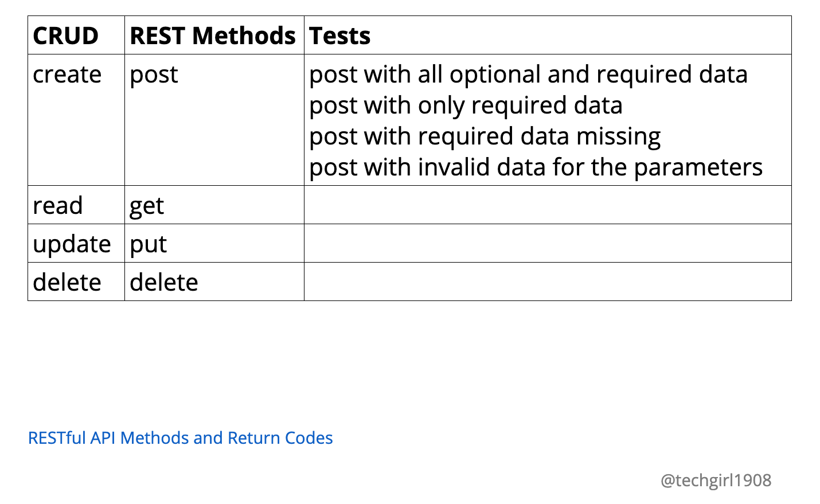Click 'post with required data missing' line
Image resolution: width=820 pixels, height=504 pixels.
[x=485, y=136]
